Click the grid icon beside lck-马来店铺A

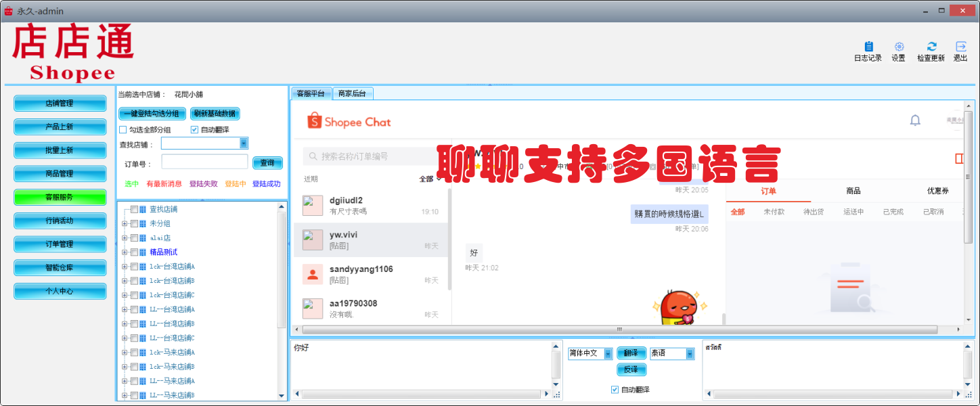tap(143, 353)
